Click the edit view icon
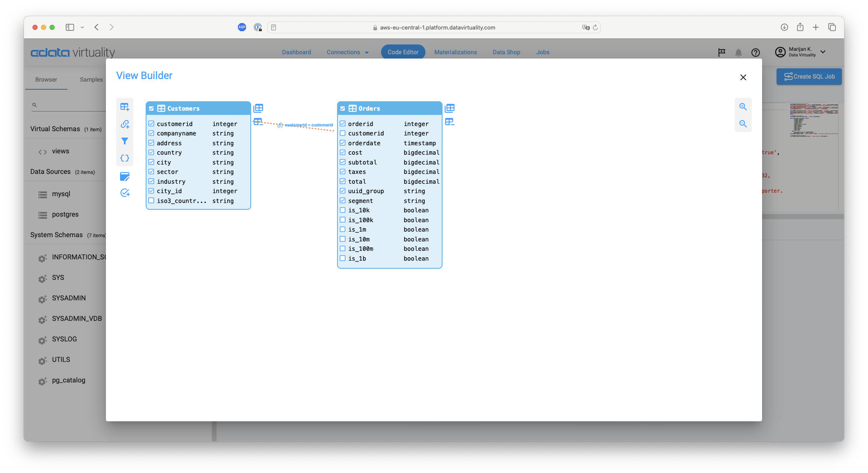Viewport: 868px width, 473px height. click(x=125, y=176)
